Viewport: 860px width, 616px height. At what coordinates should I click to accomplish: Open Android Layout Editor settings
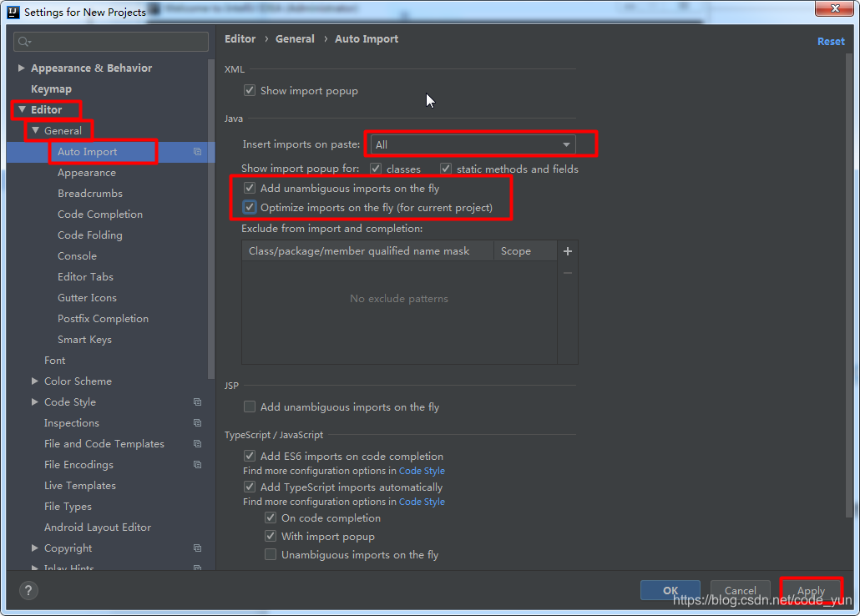97,528
